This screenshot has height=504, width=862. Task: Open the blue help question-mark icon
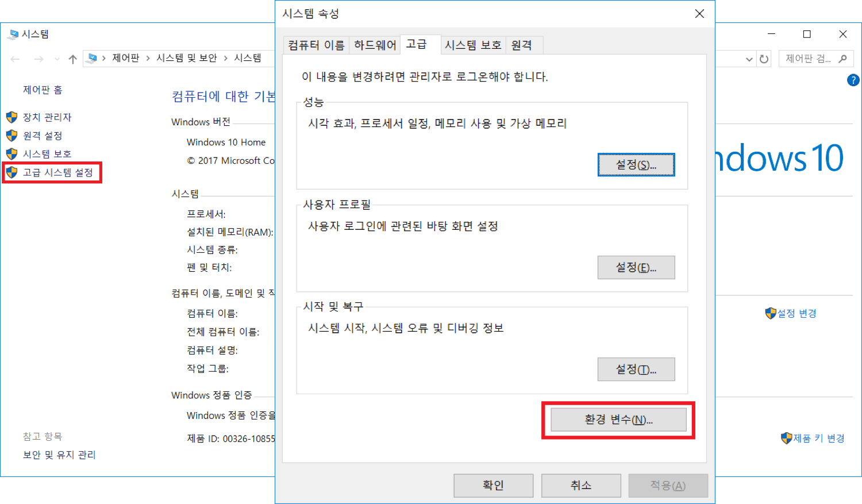pyautogui.click(x=853, y=80)
